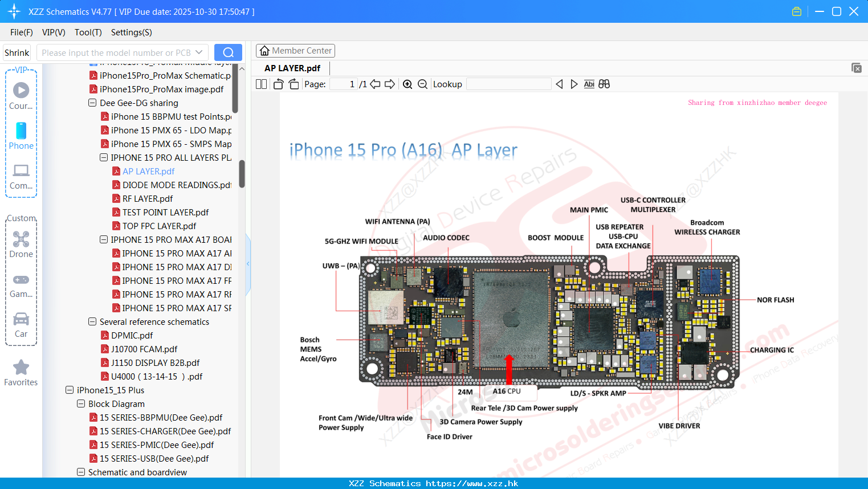Collapse Several reference schematics folder
The image size is (868, 489).
coord(92,322)
